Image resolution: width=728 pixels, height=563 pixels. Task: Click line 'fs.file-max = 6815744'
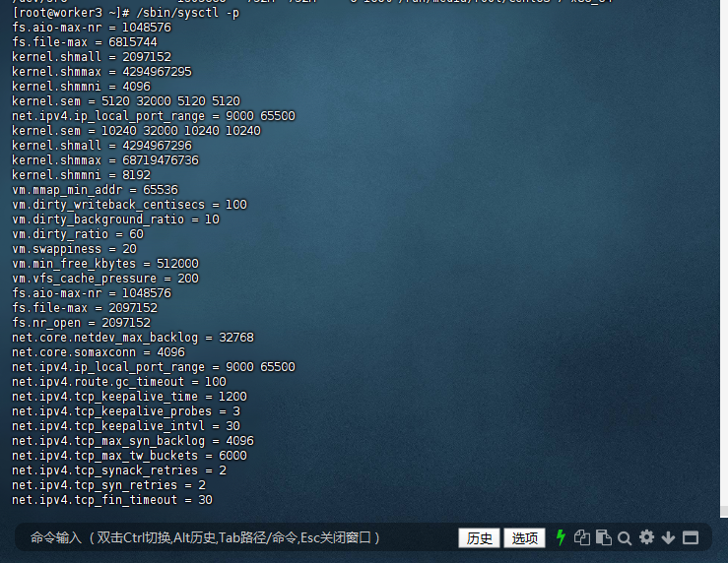[x=85, y=42]
